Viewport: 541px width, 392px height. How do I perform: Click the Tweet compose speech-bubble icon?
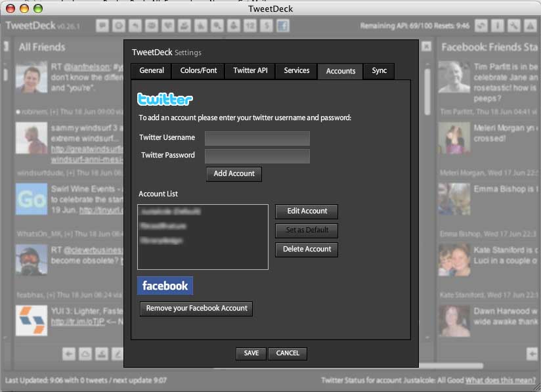coord(102,26)
